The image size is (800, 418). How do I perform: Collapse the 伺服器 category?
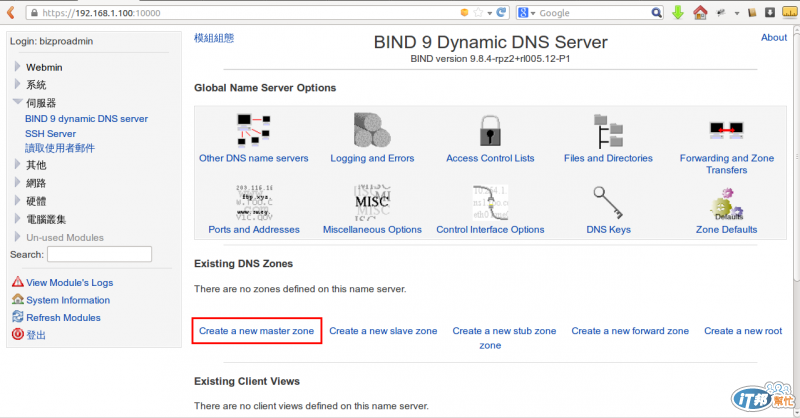pos(17,102)
